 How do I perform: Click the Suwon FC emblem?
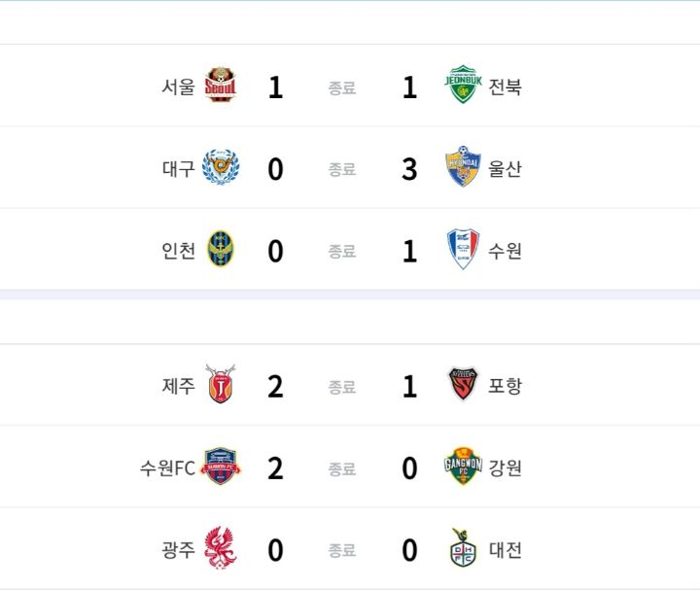pos(221,467)
